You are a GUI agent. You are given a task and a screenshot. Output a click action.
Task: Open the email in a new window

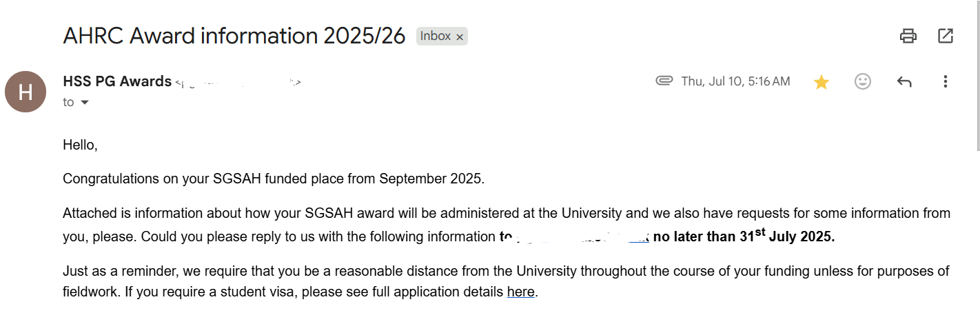[946, 36]
